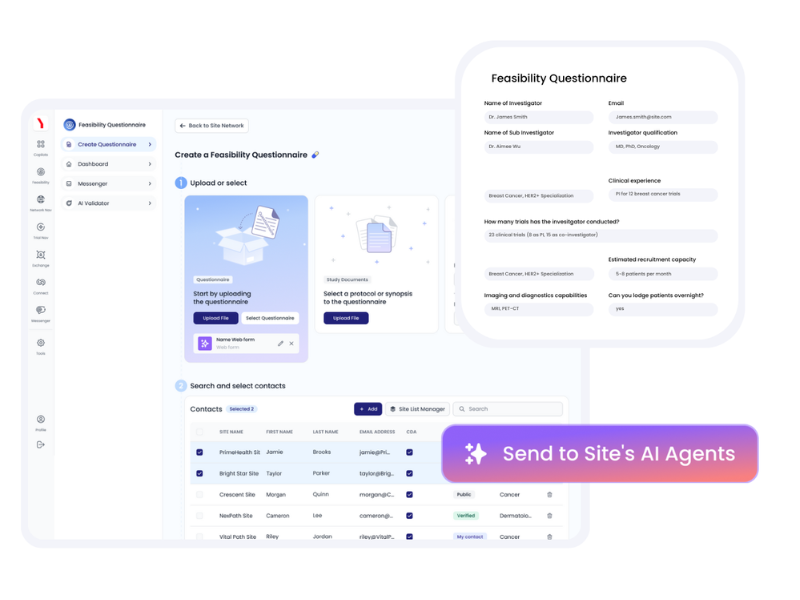Open the AI Validator menu item

click(x=108, y=203)
